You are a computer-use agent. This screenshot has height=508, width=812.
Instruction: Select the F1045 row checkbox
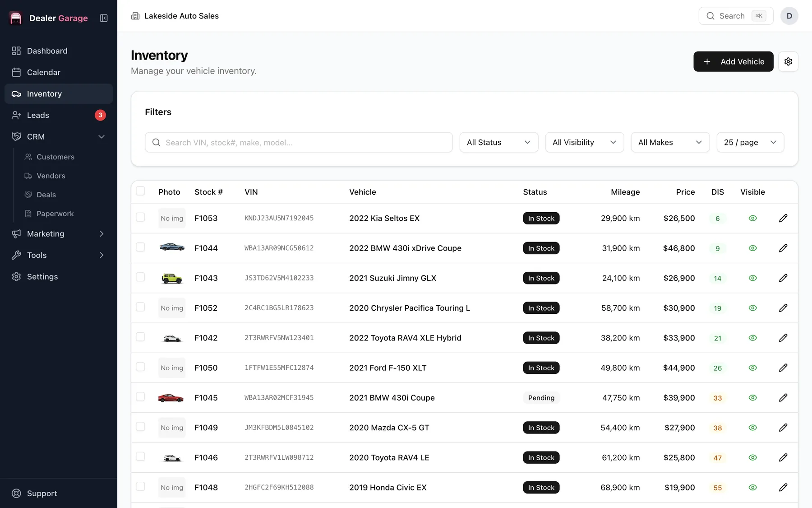pos(141,396)
